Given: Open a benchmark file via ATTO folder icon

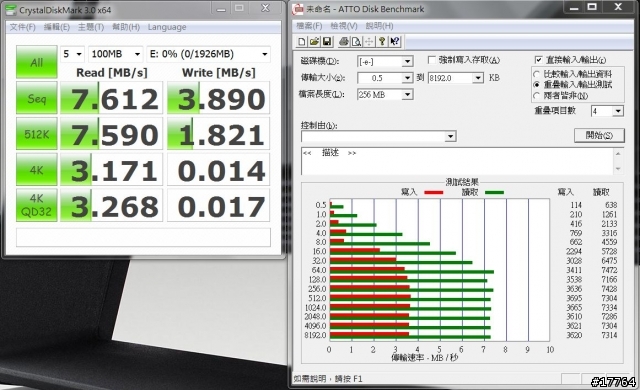Looking at the screenshot, I should point(314,42).
